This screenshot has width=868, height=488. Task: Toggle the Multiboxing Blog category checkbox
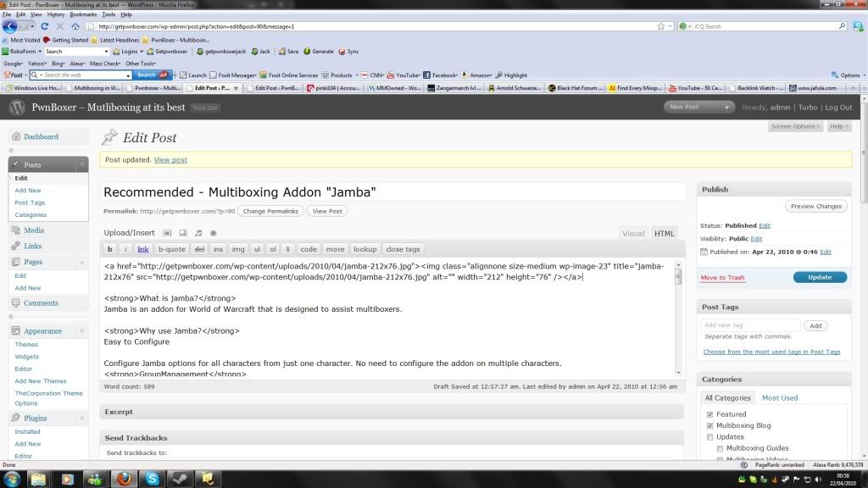pos(709,426)
